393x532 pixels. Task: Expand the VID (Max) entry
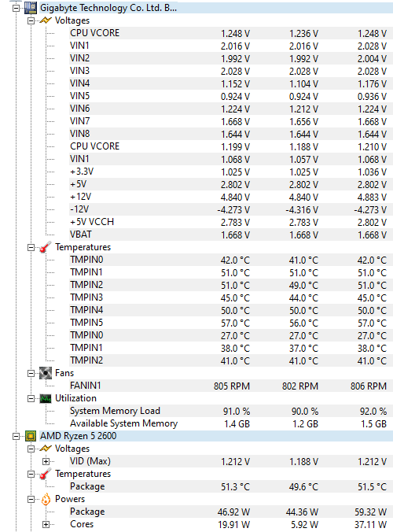46,461
